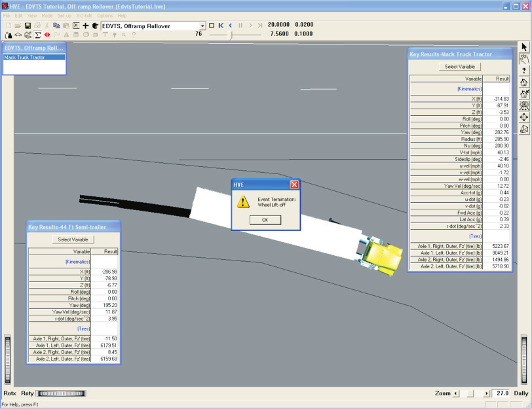Open the Playback editor red icon
This screenshot has width=532, height=409.
[47, 35]
